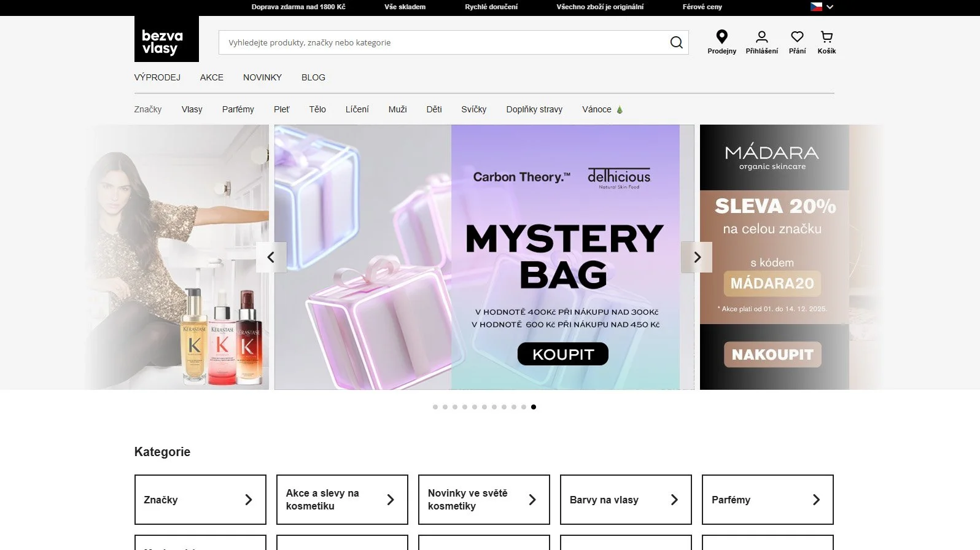Click the Doprava zdarma nad 1800 Kč text
980x550 pixels.
pos(298,7)
